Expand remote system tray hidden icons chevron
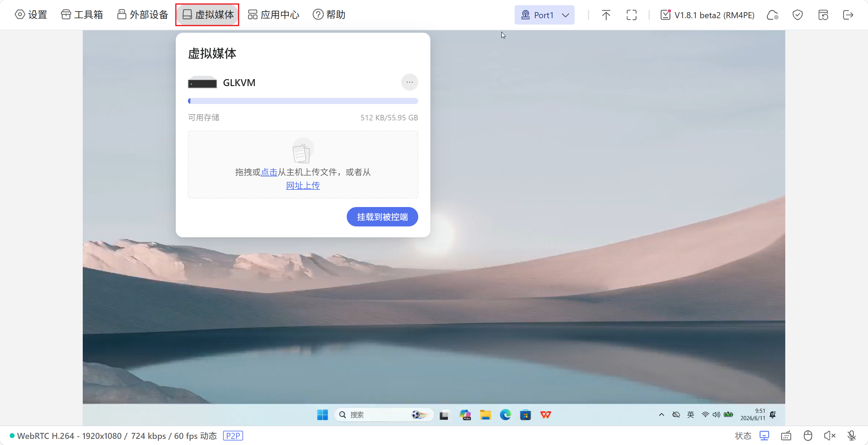Image resolution: width=868 pixels, height=445 pixels. pos(661,415)
